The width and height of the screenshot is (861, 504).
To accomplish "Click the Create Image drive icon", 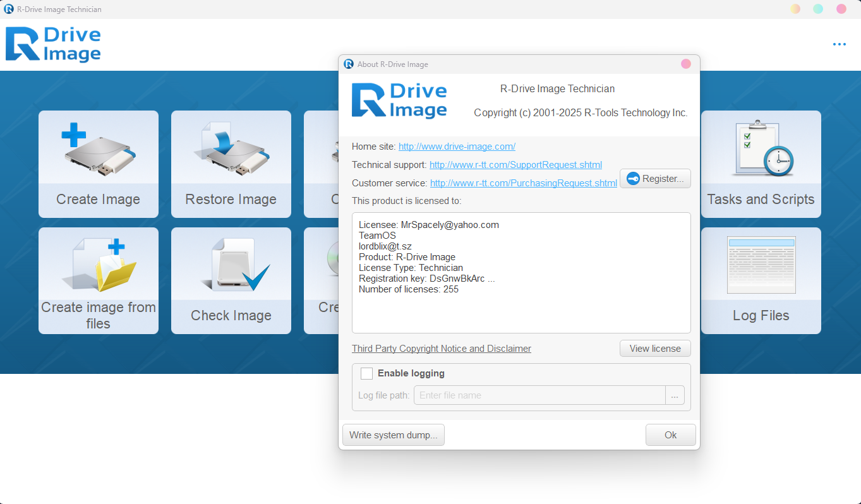I will tap(99, 149).
